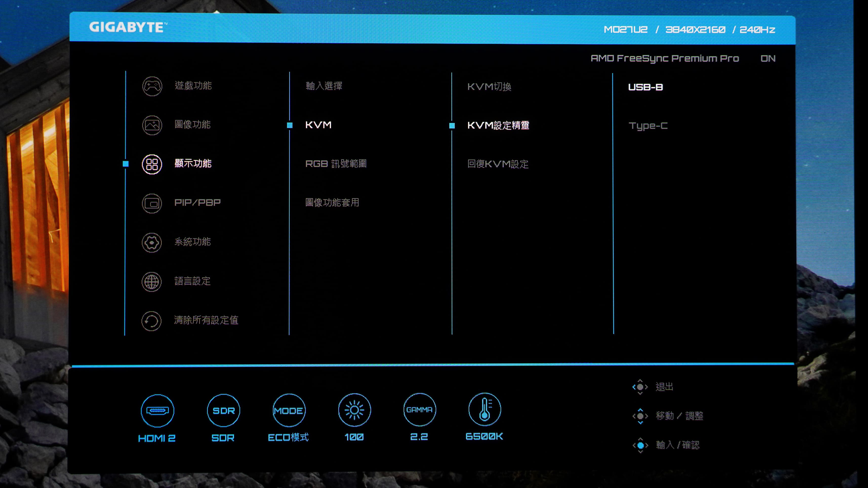868x488 pixels.
Task: Click the 輸入 / 確認 hint text
Action: (x=678, y=445)
